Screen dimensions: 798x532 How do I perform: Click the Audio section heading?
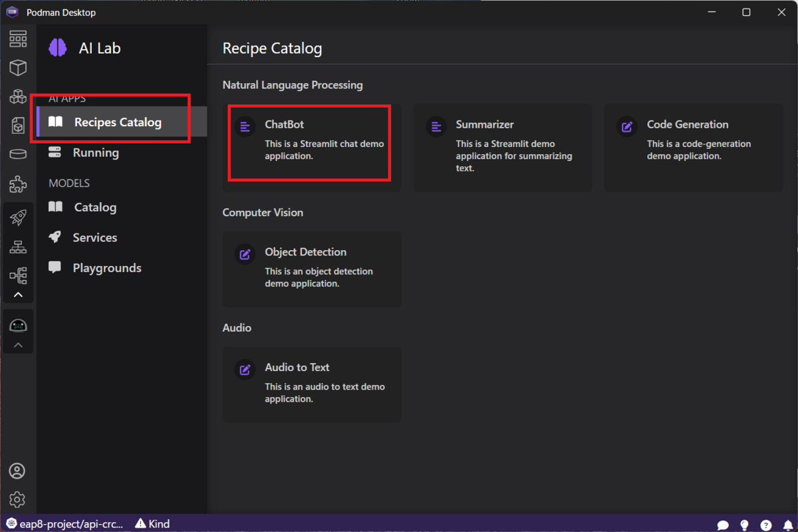[x=237, y=328]
